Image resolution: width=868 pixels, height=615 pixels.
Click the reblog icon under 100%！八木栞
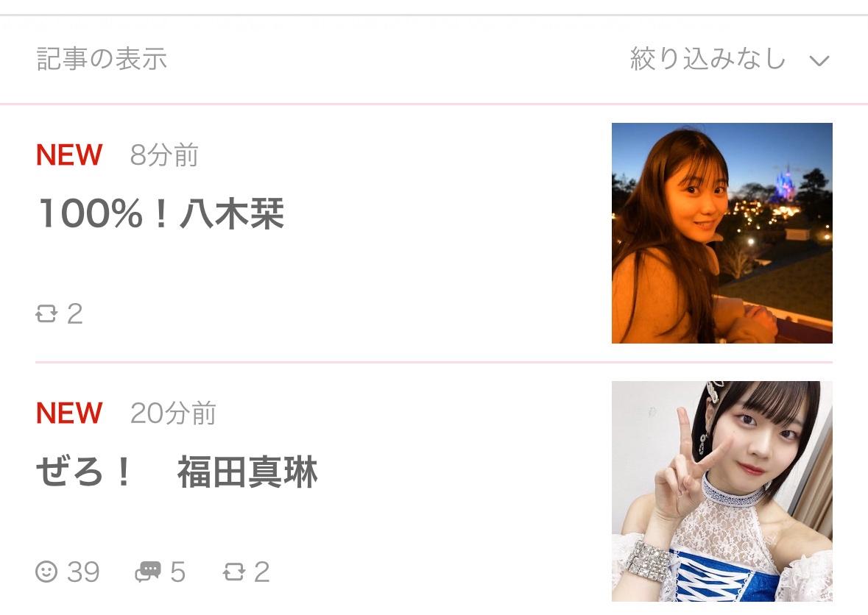tap(46, 314)
